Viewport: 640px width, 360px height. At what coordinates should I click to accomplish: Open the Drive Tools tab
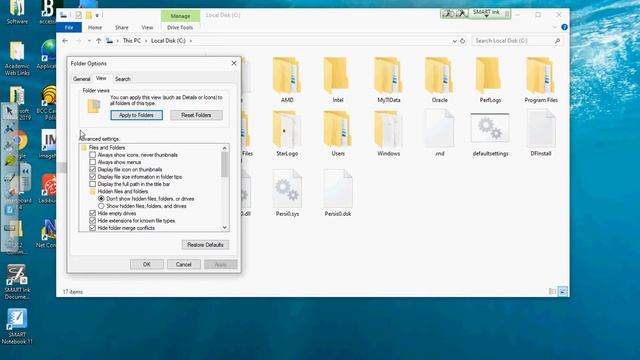pos(180,27)
